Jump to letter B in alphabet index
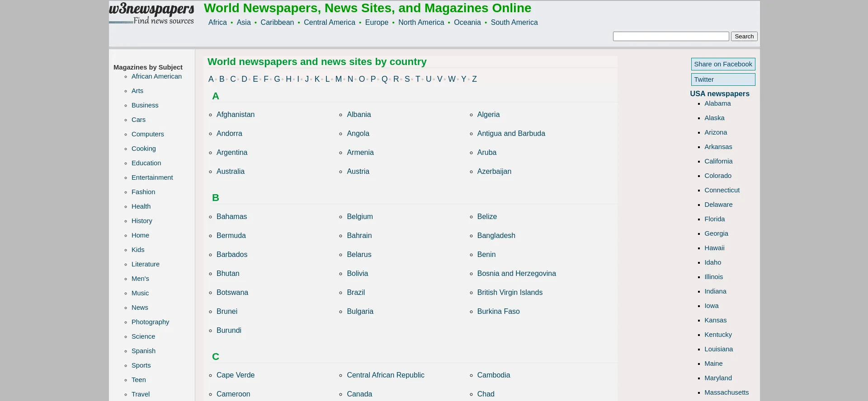 [x=222, y=79]
